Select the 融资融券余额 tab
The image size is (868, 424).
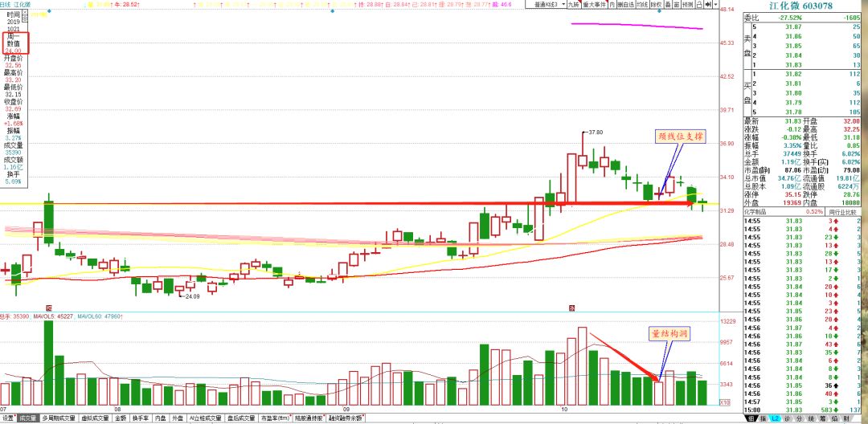(x=346, y=418)
